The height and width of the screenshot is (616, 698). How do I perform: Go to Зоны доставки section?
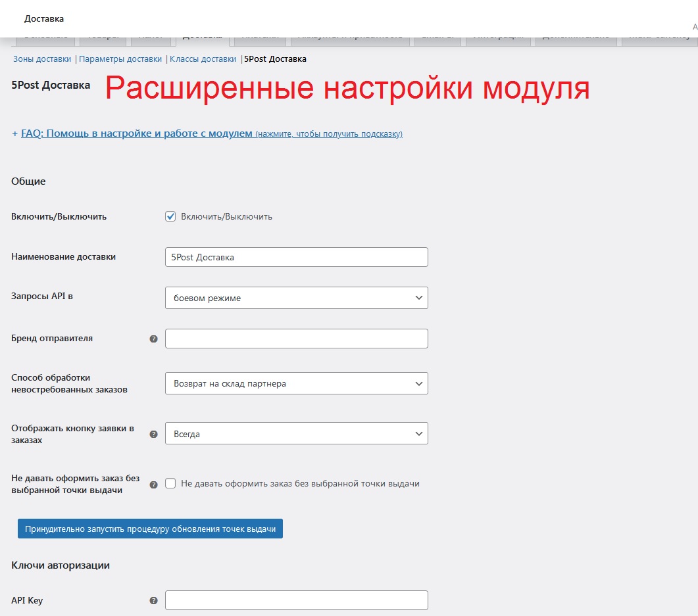42,59
